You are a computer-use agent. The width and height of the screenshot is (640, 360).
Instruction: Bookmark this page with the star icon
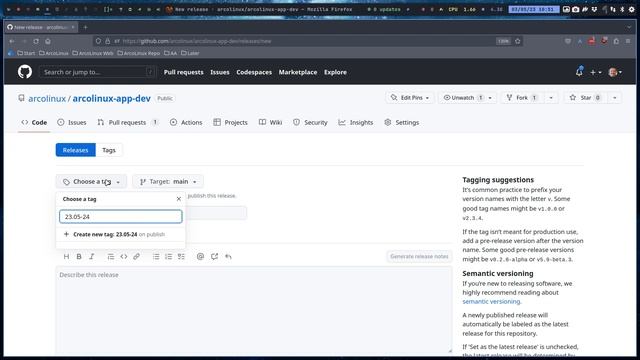coord(518,41)
